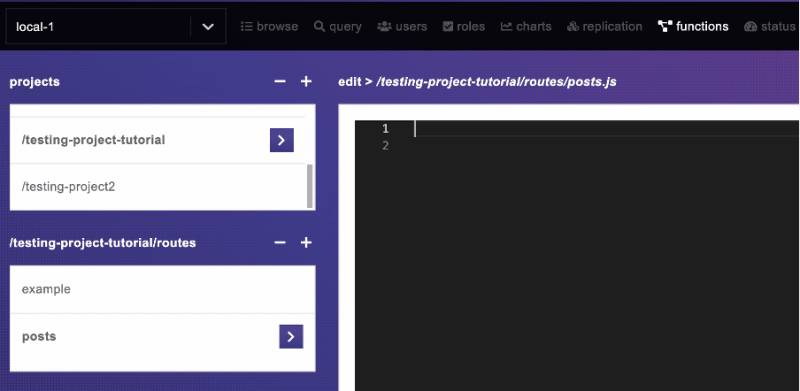Click the roles checkmark icon
This screenshot has height=391, width=800.
(448, 27)
